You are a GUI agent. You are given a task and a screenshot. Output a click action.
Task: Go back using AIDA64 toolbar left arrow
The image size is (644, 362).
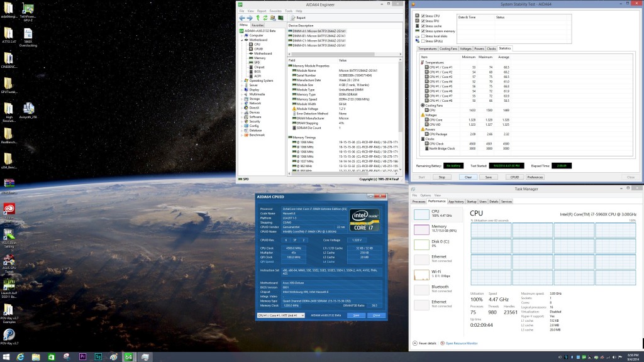point(242,18)
